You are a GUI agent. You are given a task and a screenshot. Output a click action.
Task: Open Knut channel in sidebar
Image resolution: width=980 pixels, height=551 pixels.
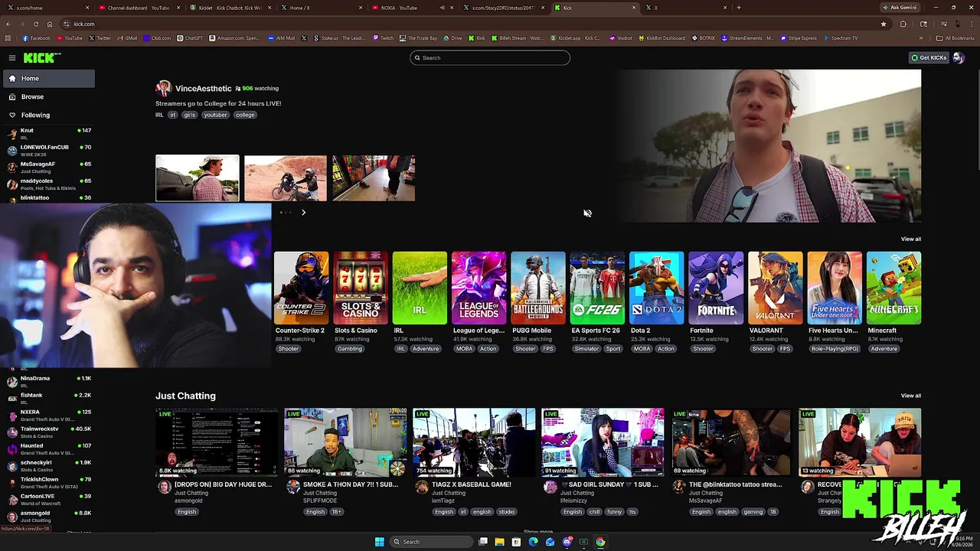[x=48, y=133]
